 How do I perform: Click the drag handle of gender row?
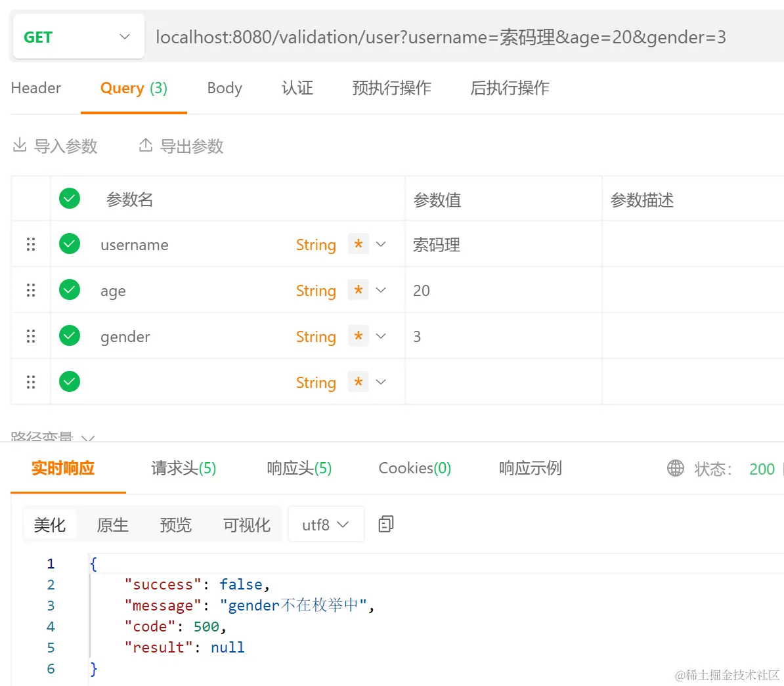click(x=30, y=336)
